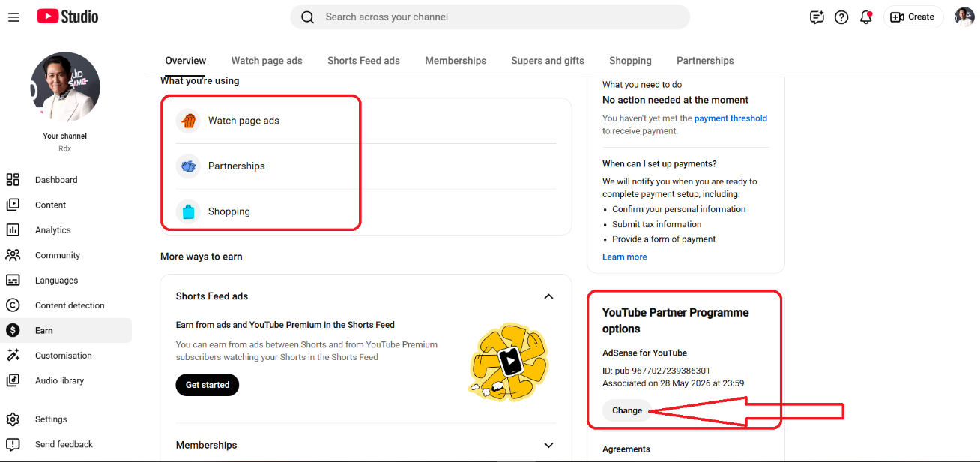The width and height of the screenshot is (980, 462).
Task: Open the Shopping row in What you're using
Action: [x=366, y=211]
